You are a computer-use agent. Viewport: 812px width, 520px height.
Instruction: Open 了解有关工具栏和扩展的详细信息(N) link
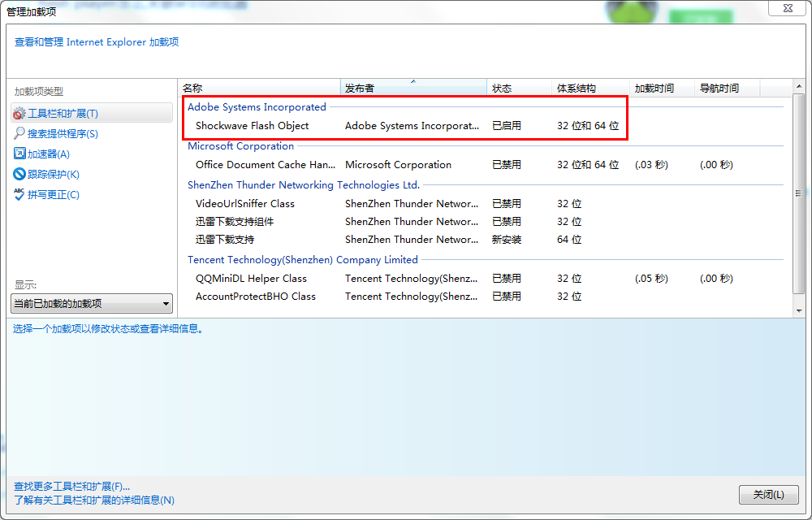(x=93, y=500)
